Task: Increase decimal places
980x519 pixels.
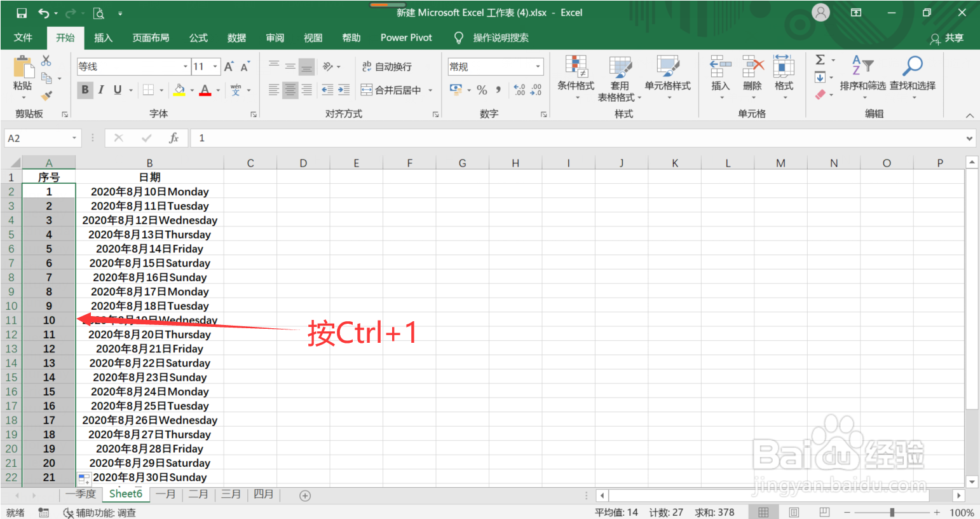Action: tap(519, 90)
